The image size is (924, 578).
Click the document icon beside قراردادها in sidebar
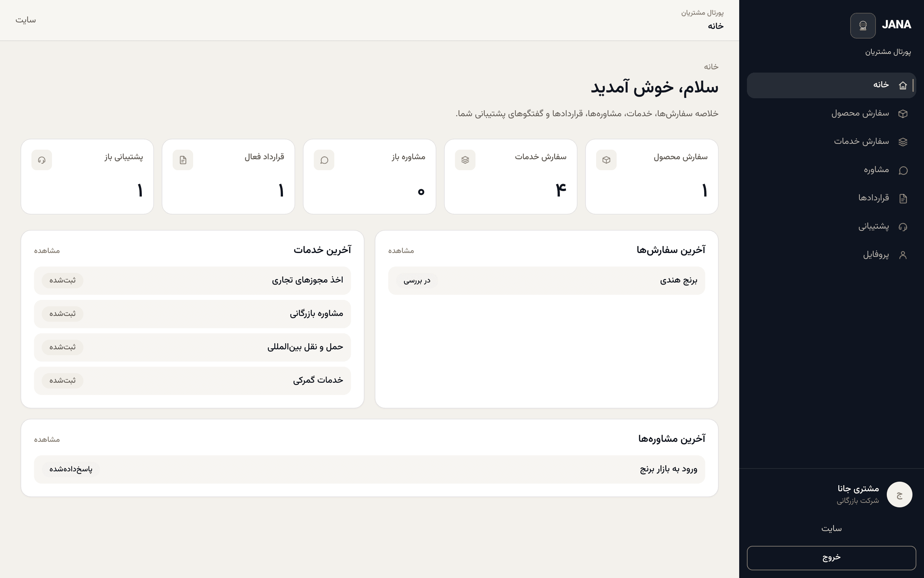(x=903, y=198)
